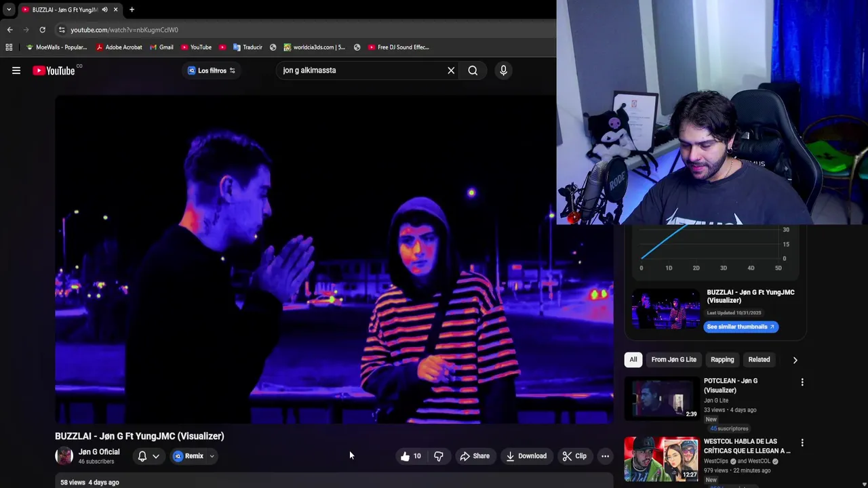The width and height of the screenshot is (868, 488).
Task: Click the globe bookmark before Free DJ
Action: [x=357, y=47]
